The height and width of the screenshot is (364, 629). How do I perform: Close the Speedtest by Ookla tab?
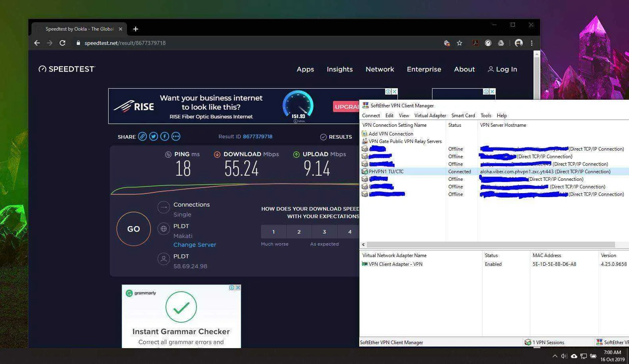click(x=121, y=29)
